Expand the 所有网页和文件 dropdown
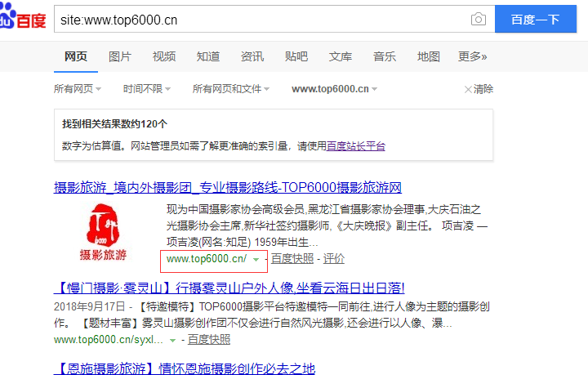The height and width of the screenshot is (375, 588). pyautogui.click(x=232, y=88)
